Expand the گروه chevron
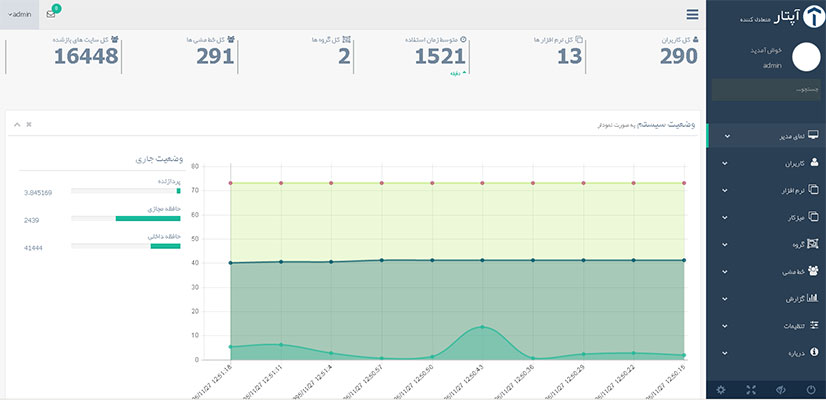Viewport: 826px width, 400px height. pos(725,245)
